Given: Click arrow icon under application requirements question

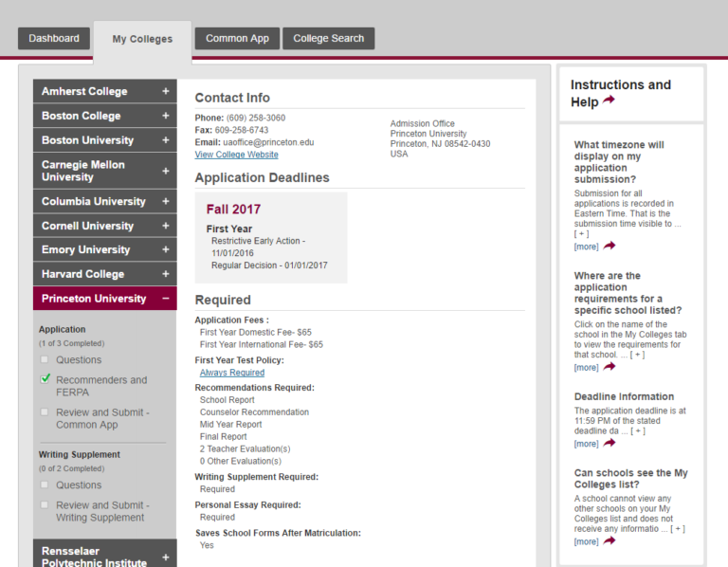Looking at the screenshot, I should tap(609, 367).
